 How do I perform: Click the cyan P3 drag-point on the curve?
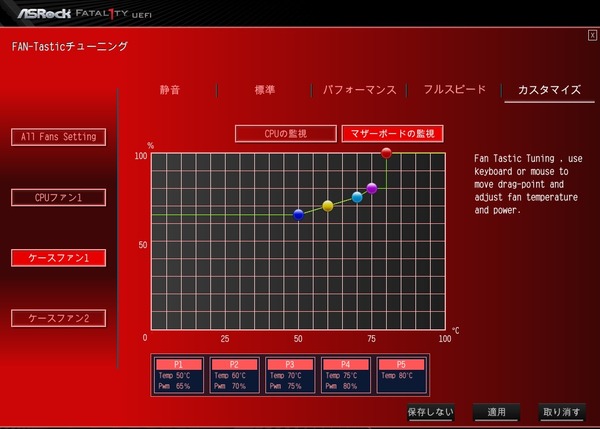357,197
